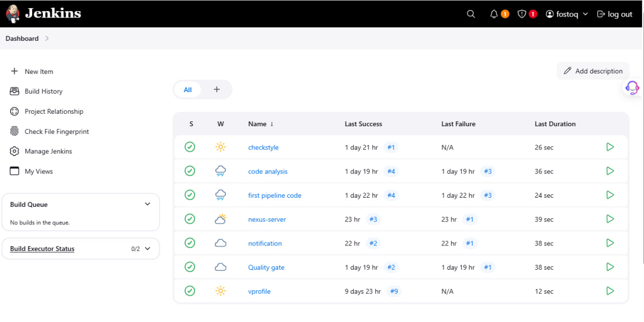644x322 pixels.
Task: Click code analysis rainy weather icon
Action: 220,171
